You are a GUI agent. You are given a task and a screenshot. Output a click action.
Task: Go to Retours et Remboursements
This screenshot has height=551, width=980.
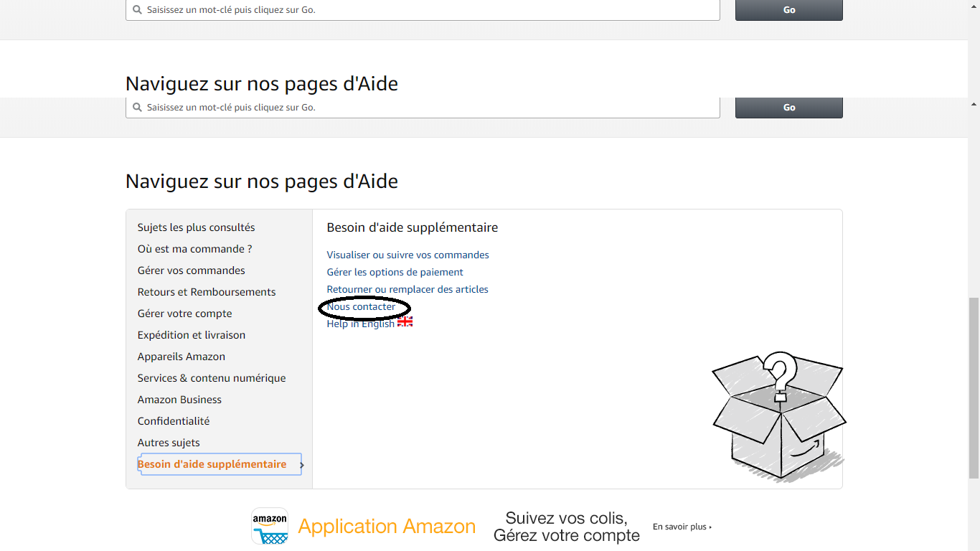coord(207,292)
